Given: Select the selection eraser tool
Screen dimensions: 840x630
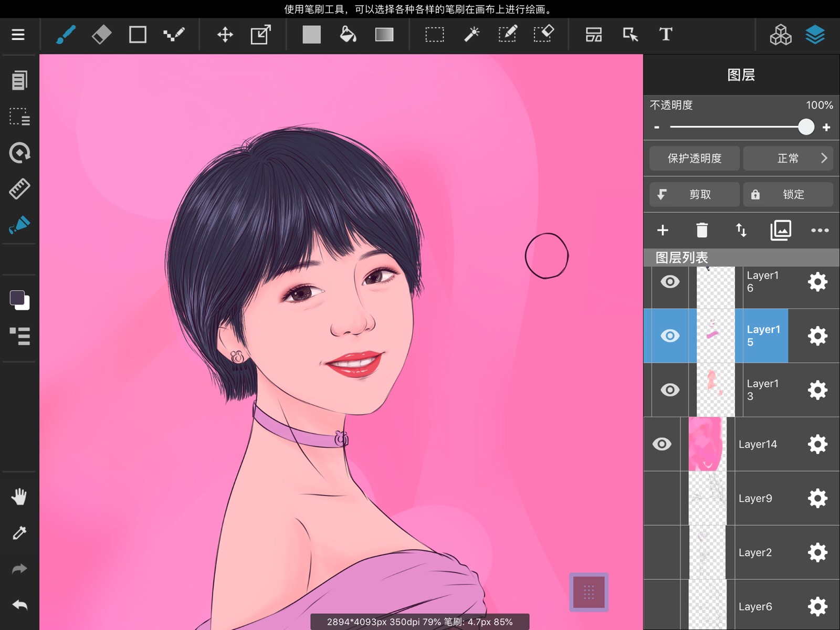Looking at the screenshot, I should click(x=544, y=35).
